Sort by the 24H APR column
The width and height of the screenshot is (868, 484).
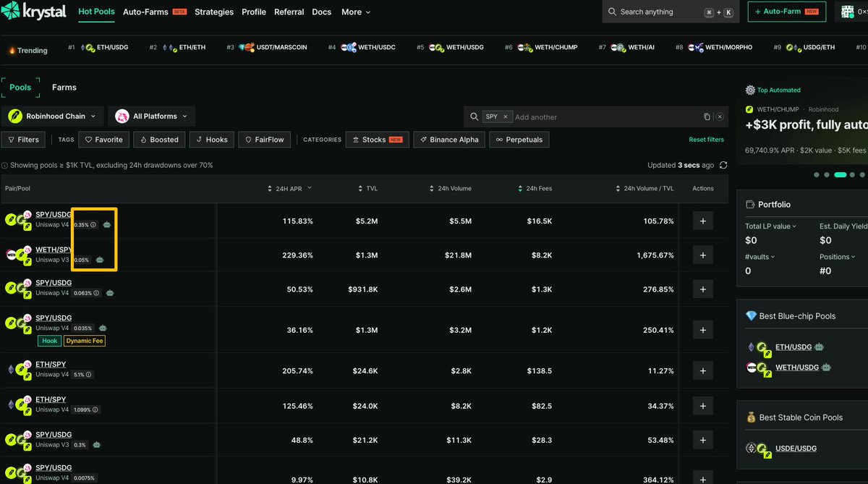[x=290, y=188]
